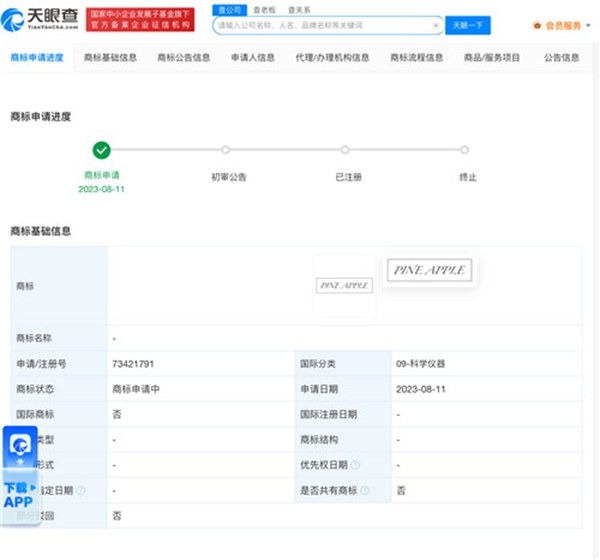Click the Tianyancha logo
Image resolution: width=600 pixels, height=560 pixels.
click(40, 19)
